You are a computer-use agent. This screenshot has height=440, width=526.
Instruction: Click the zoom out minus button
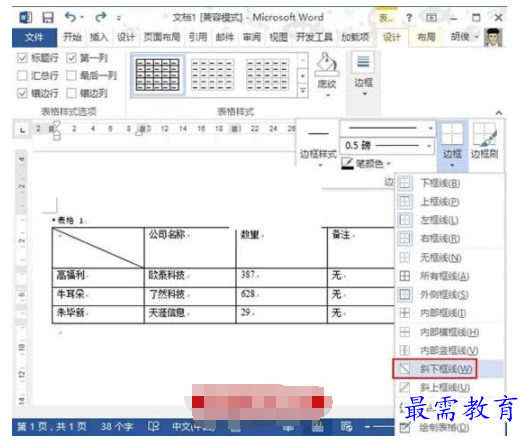click(x=368, y=427)
